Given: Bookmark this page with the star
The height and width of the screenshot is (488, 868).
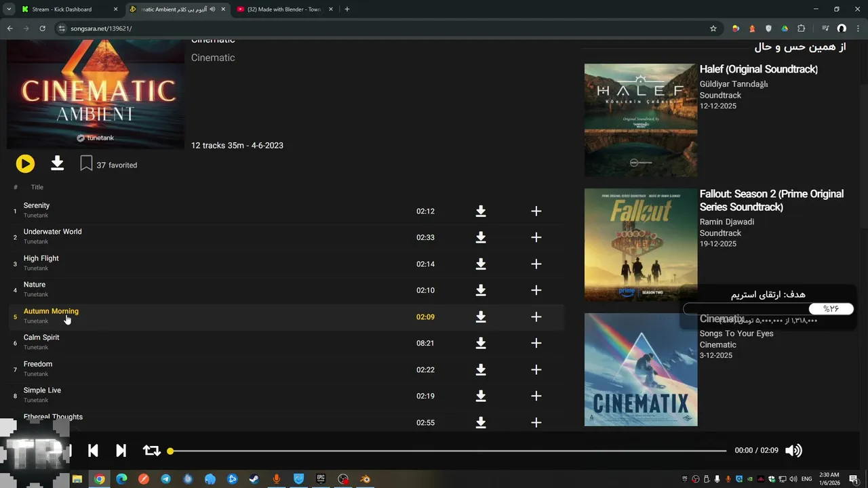Looking at the screenshot, I should [713, 28].
